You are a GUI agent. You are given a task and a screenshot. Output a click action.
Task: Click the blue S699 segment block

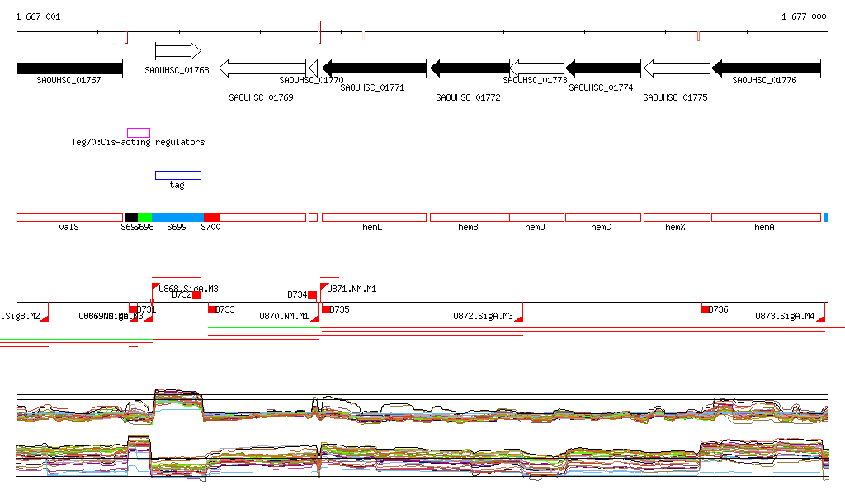pyautogui.click(x=178, y=218)
